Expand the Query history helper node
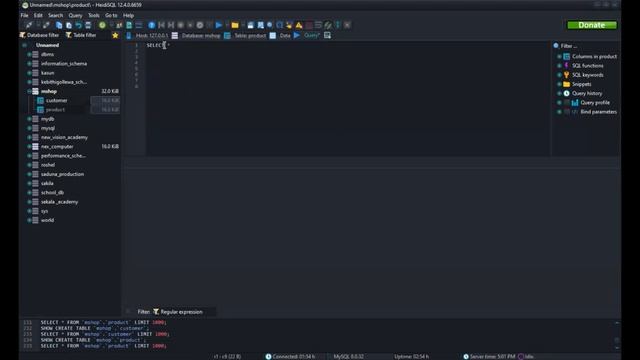The width and height of the screenshot is (640, 360). point(559,93)
